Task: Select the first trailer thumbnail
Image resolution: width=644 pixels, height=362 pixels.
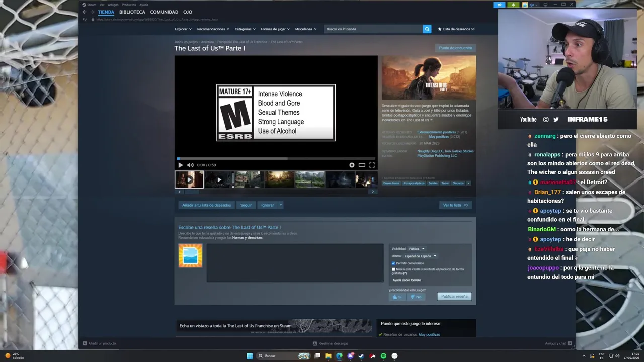Action: click(x=189, y=179)
